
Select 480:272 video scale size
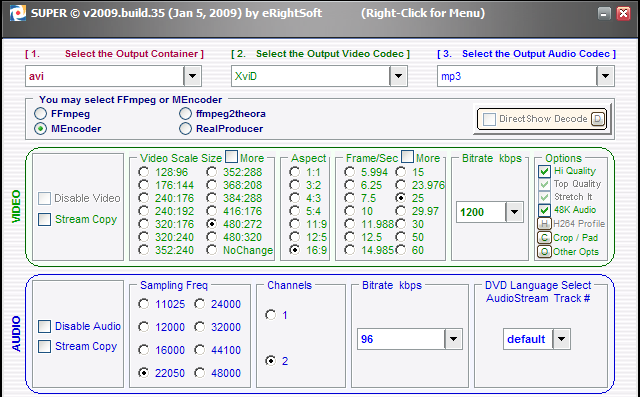(x=211, y=224)
